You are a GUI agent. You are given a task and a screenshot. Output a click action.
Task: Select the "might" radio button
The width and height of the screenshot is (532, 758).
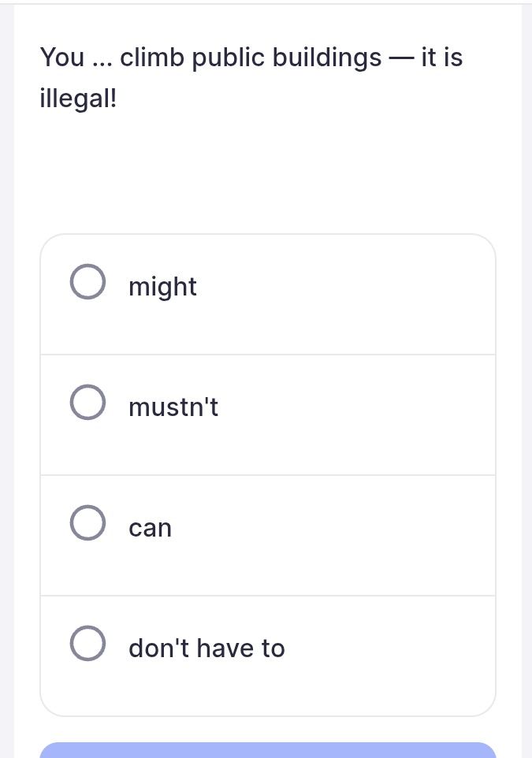[87, 282]
